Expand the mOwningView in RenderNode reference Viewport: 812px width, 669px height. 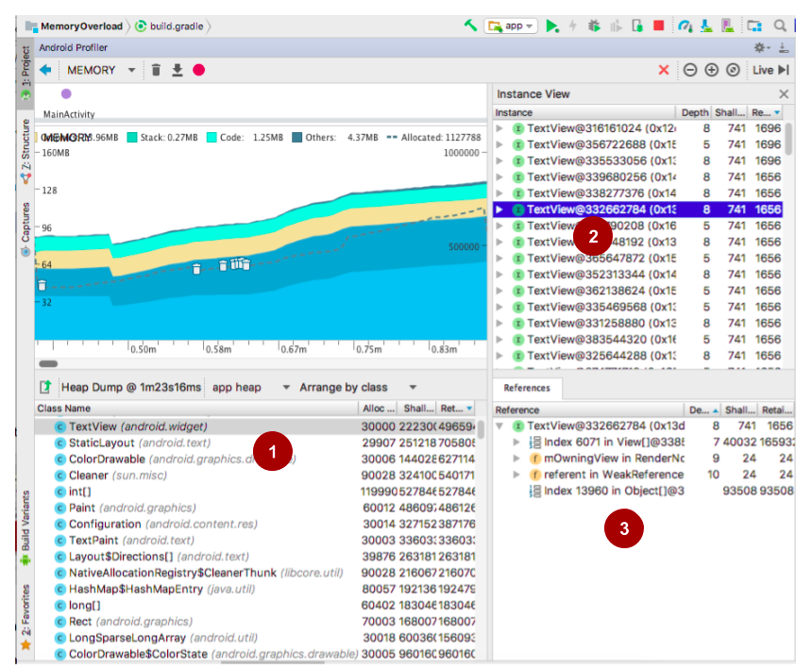pyautogui.click(x=516, y=459)
